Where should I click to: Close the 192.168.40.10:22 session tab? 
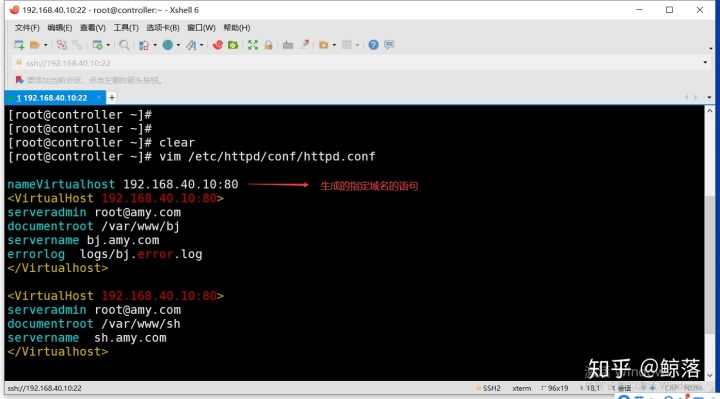[x=98, y=97]
